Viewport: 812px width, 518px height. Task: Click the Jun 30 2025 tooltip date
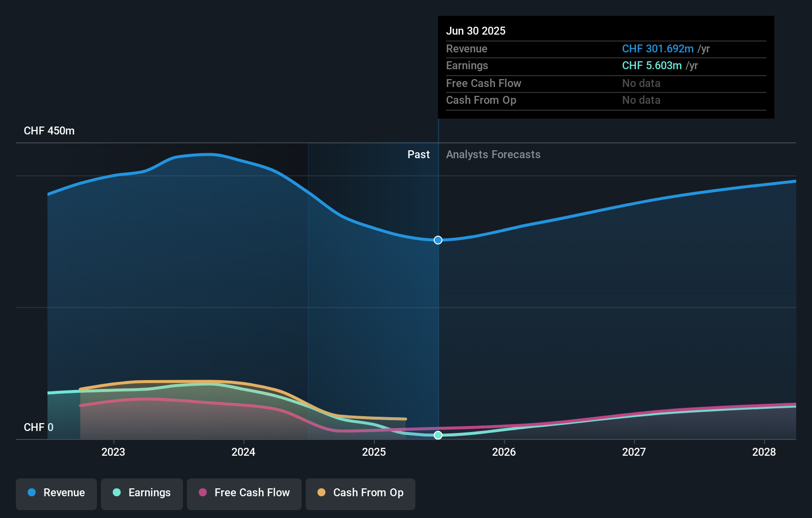[x=476, y=31]
